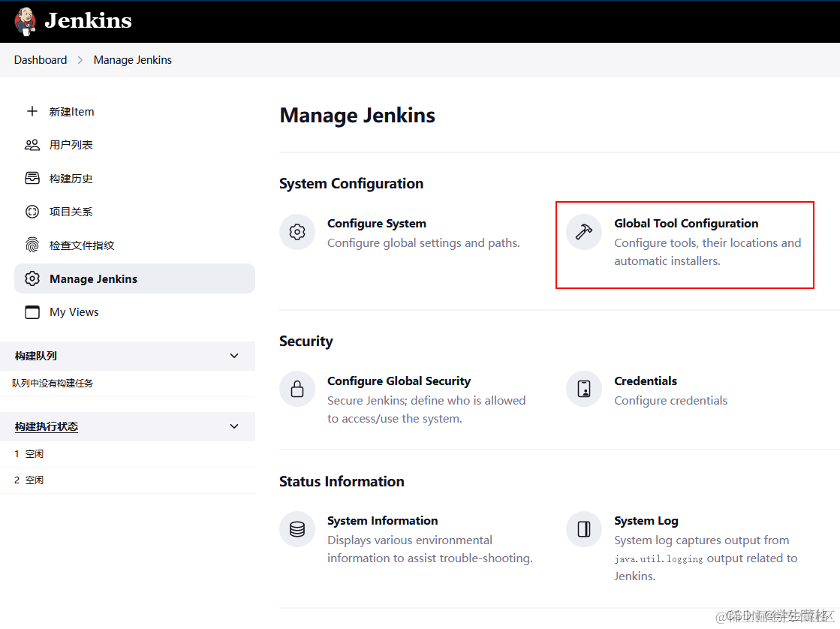Collapse the 构建队列 panel
Screen dimensions: 840x629
[233, 356]
